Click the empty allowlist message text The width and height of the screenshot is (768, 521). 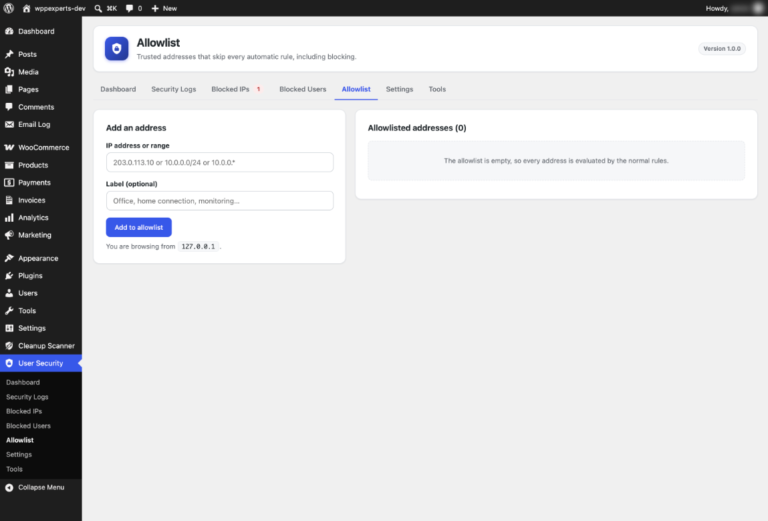coord(556,161)
